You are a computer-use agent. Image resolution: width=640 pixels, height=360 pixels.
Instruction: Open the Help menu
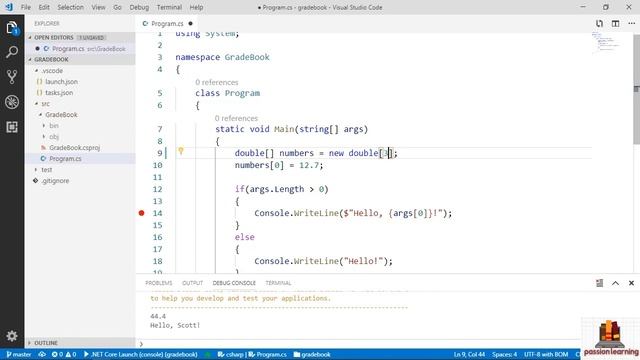(196, 7)
